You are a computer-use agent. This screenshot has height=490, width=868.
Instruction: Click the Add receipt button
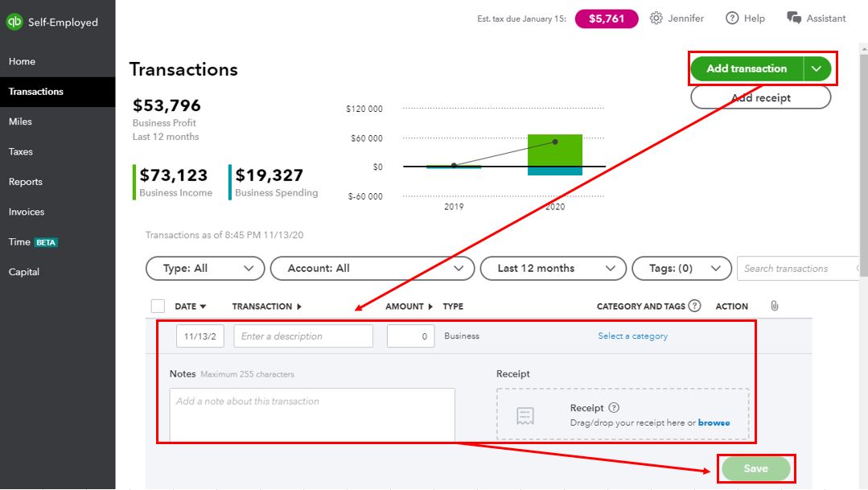pos(761,98)
